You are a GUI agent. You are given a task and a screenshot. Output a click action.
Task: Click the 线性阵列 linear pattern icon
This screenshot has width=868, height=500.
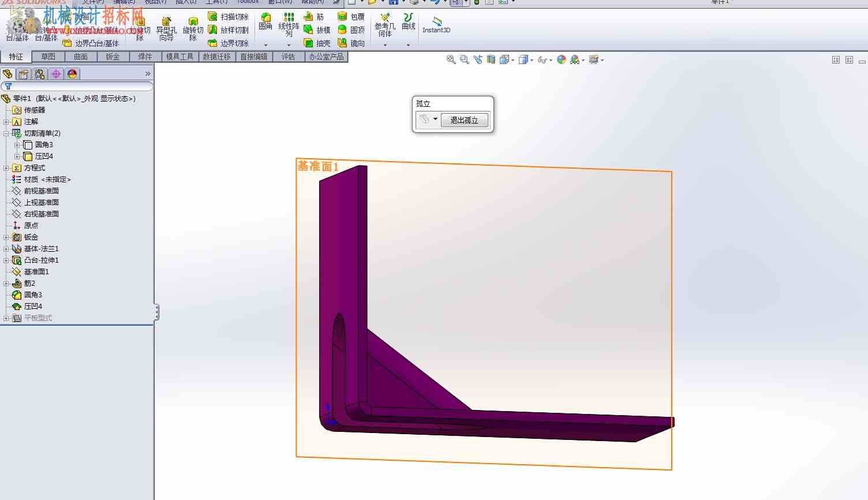289,17
